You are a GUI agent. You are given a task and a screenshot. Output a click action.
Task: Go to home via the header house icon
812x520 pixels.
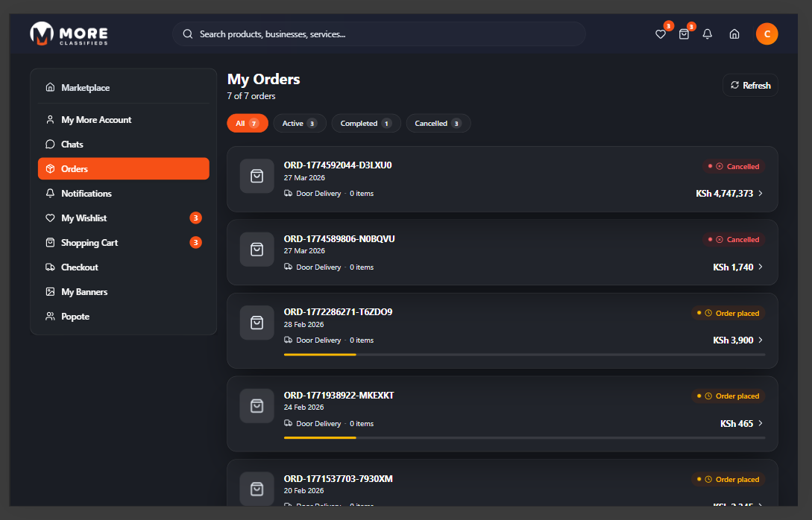click(734, 34)
